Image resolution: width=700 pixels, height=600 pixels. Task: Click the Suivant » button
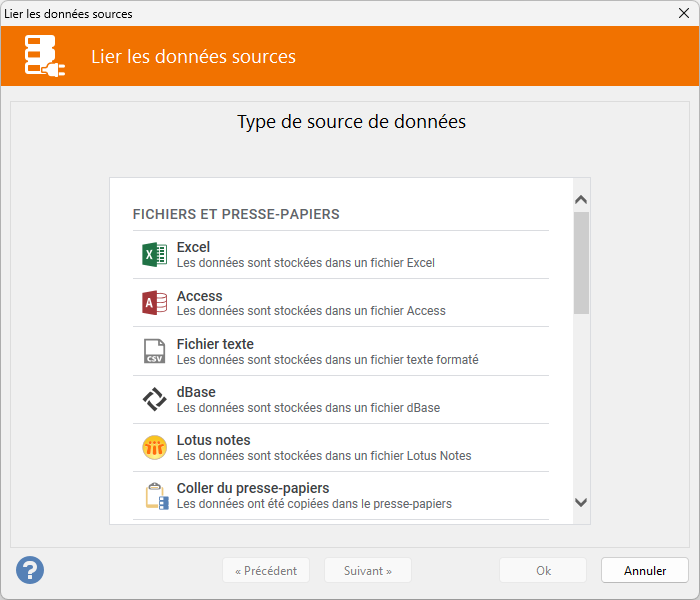pyautogui.click(x=367, y=571)
